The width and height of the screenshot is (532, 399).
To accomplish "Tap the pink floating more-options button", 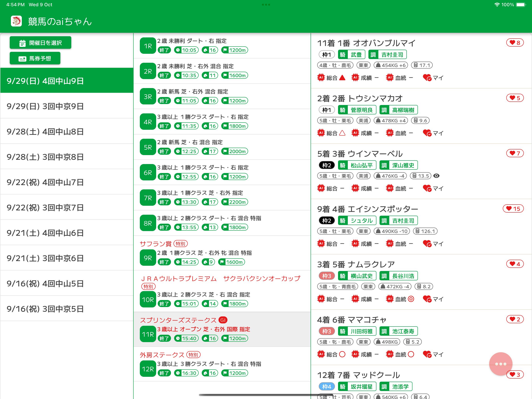I will tap(501, 364).
